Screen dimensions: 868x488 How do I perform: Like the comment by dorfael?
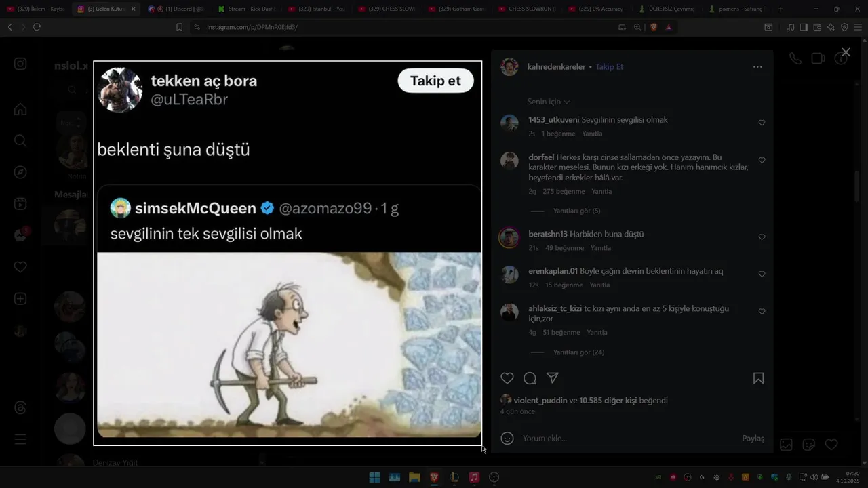(x=762, y=161)
